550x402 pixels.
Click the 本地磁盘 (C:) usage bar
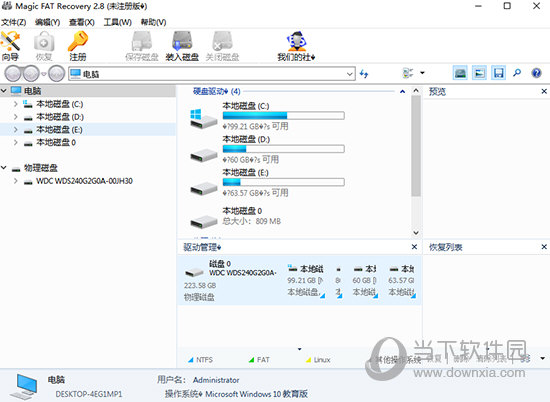point(283,115)
